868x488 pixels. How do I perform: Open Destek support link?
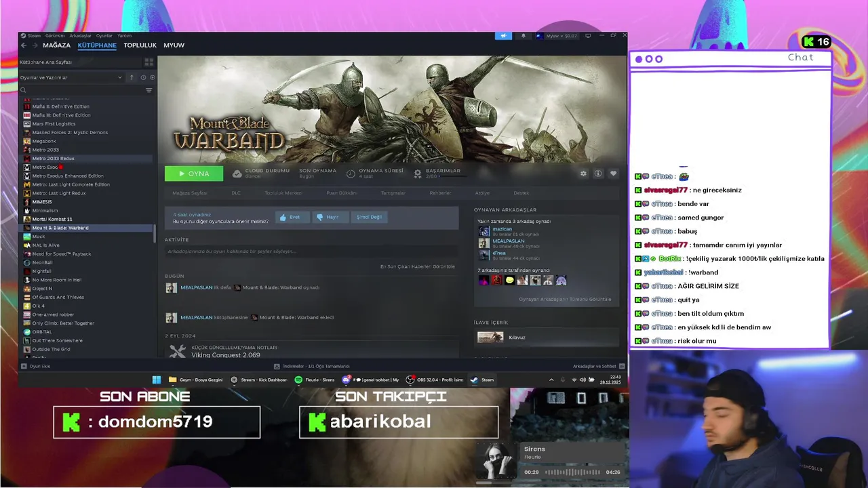tap(521, 193)
